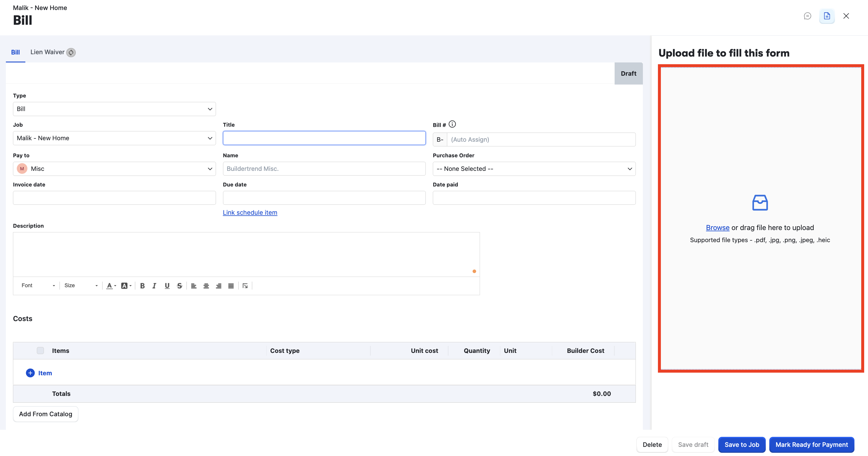
Task: Click the Name field with Buildertrend Misc.
Action: pyautogui.click(x=324, y=169)
